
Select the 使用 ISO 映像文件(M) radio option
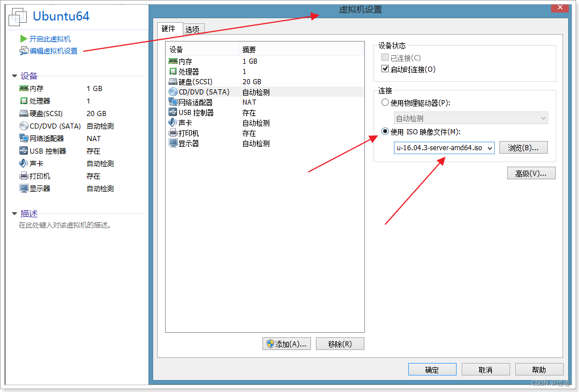click(385, 131)
